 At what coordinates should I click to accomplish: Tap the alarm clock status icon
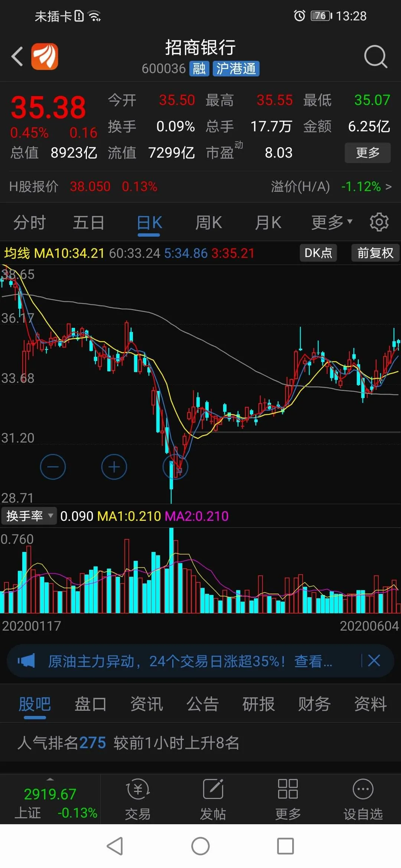coord(299,16)
